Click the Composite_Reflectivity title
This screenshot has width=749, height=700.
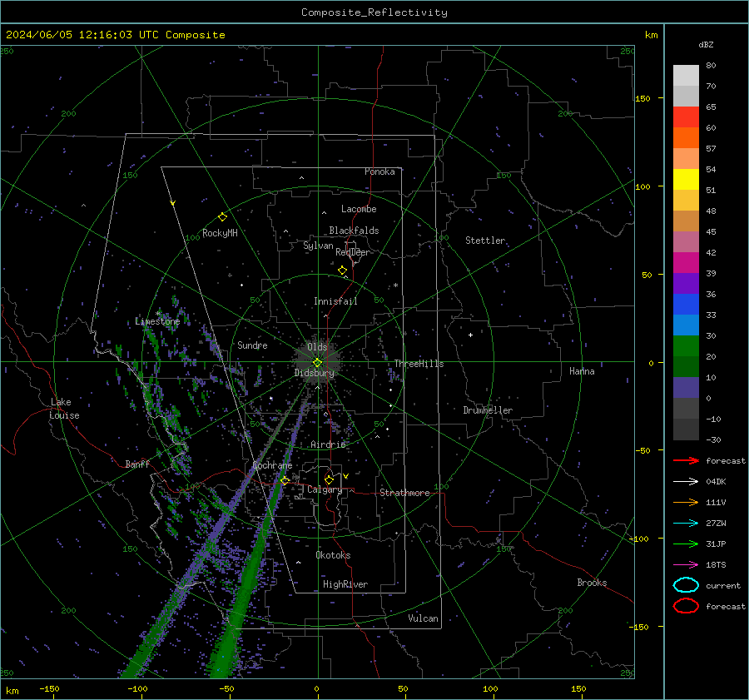click(x=374, y=12)
